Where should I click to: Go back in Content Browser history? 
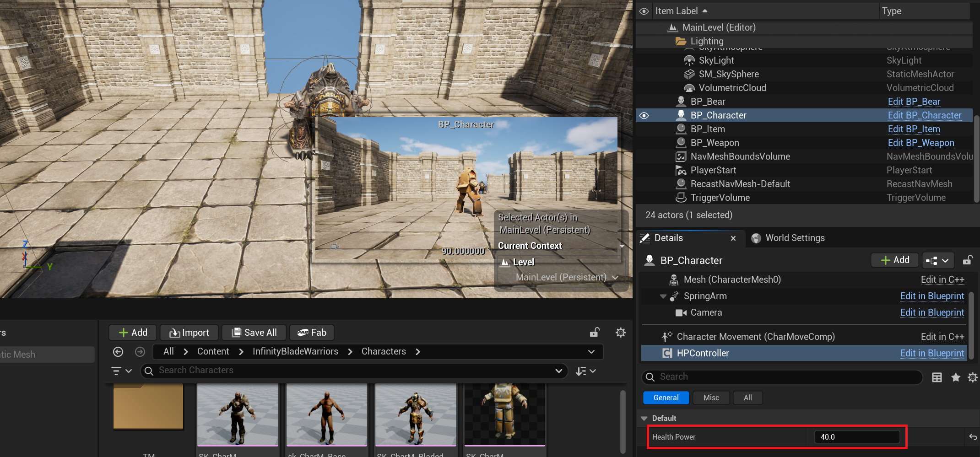(118, 352)
